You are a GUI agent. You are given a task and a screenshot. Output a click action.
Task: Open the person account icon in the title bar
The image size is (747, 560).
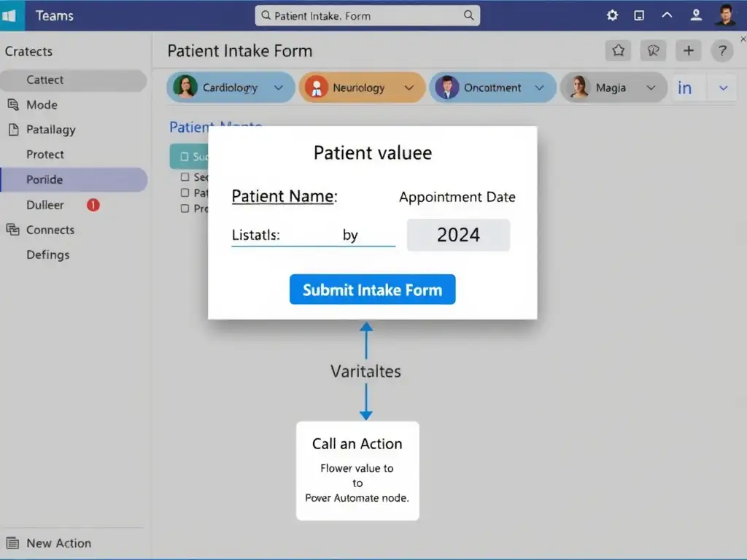coord(696,15)
